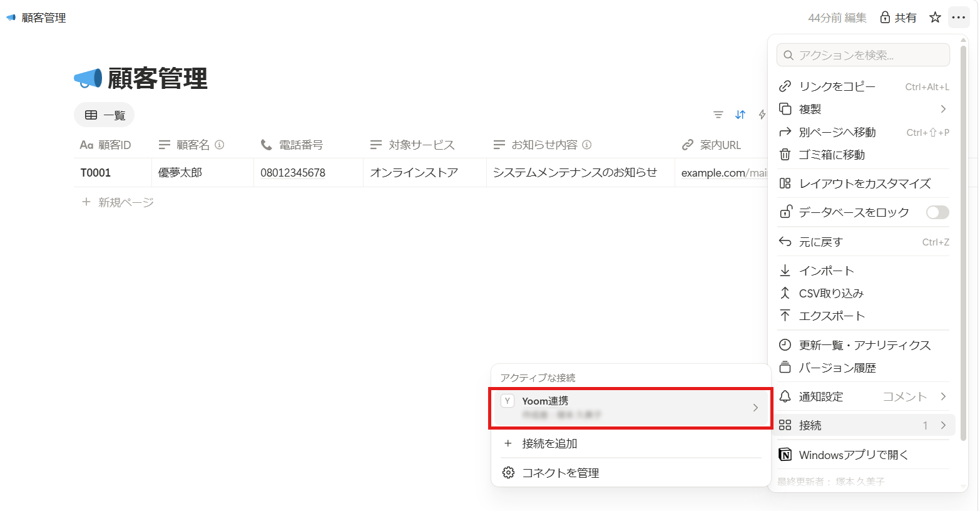980x511 pixels.
Task: Click the オンラインストア cell
Action: click(425, 172)
